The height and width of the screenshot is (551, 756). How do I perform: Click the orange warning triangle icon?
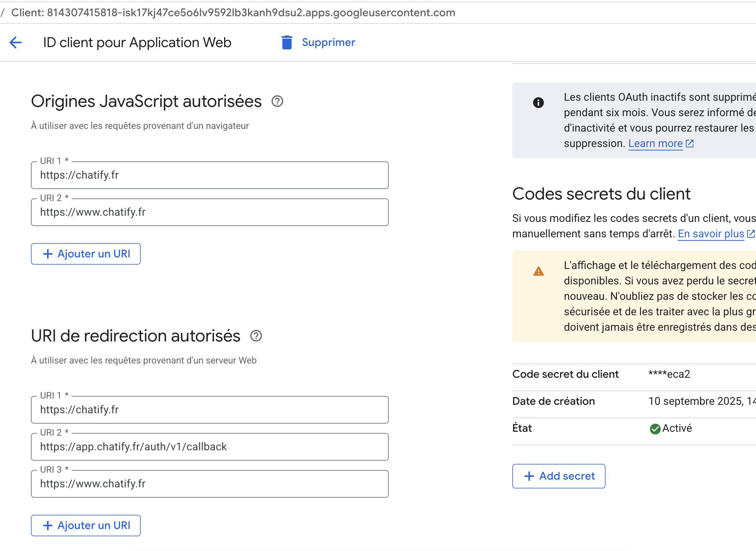[538, 272]
